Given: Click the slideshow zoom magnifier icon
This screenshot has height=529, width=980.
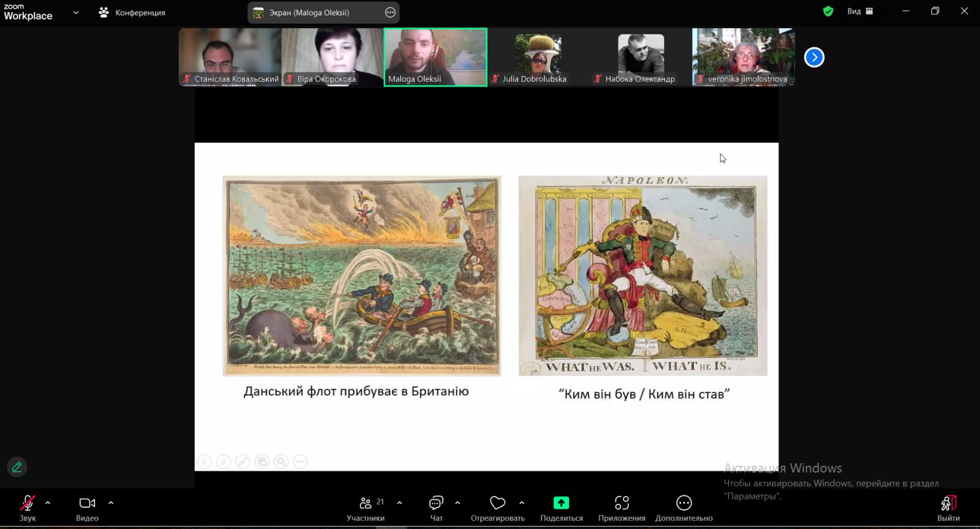Looking at the screenshot, I should 281,462.
